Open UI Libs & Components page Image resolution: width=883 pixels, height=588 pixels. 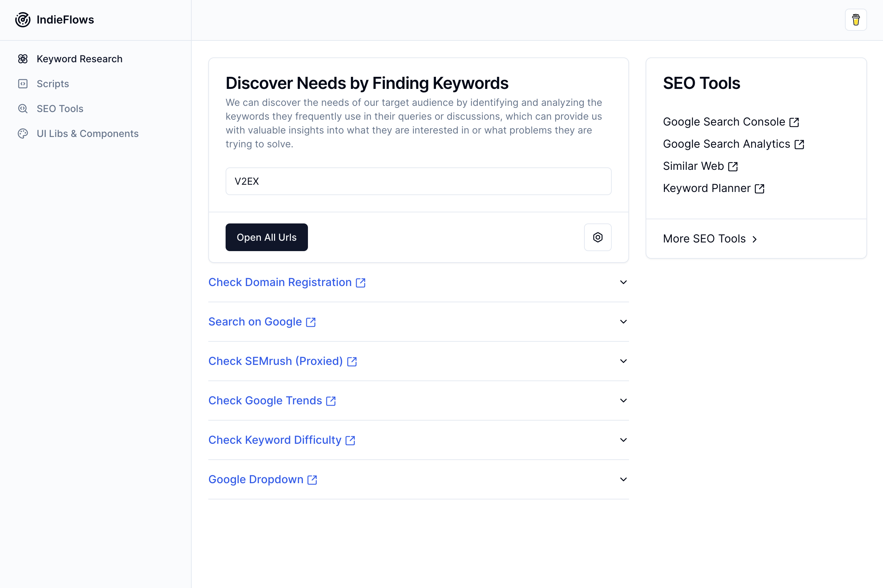pyautogui.click(x=88, y=134)
